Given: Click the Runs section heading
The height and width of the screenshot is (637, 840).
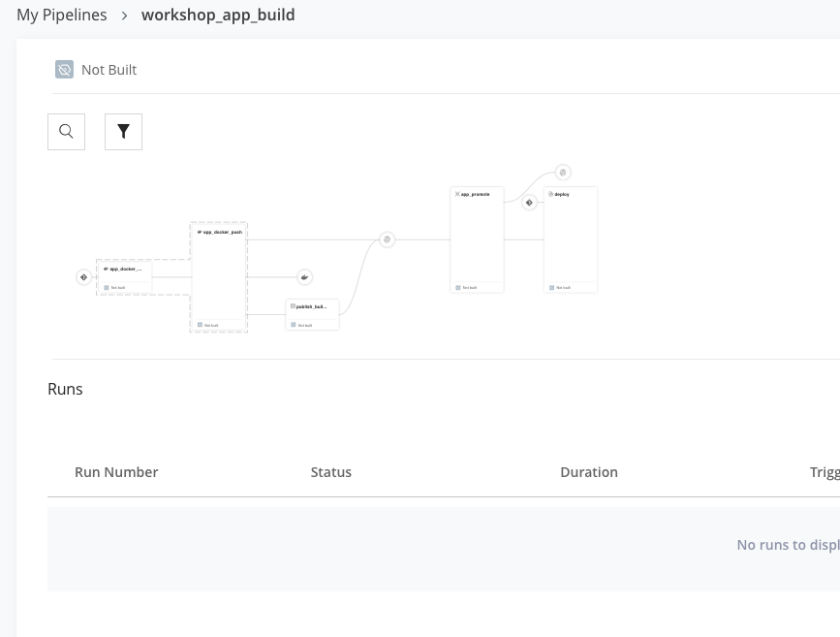Looking at the screenshot, I should 65,389.
